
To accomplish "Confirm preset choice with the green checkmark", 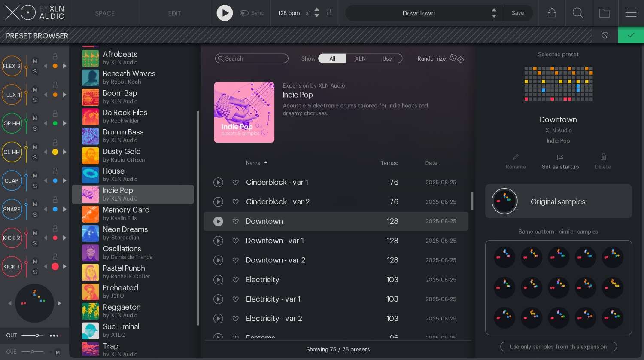I will point(631,35).
